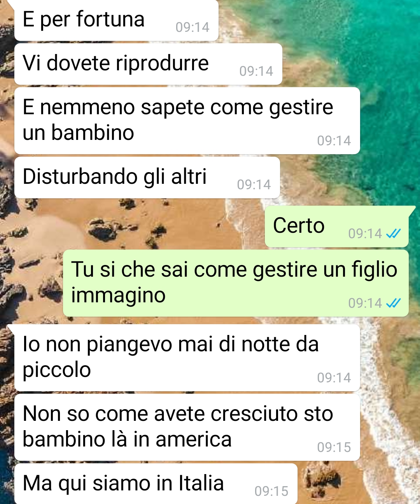Tap the blue double-check beside "immagino" message
The width and height of the screenshot is (420, 504).
393,303
